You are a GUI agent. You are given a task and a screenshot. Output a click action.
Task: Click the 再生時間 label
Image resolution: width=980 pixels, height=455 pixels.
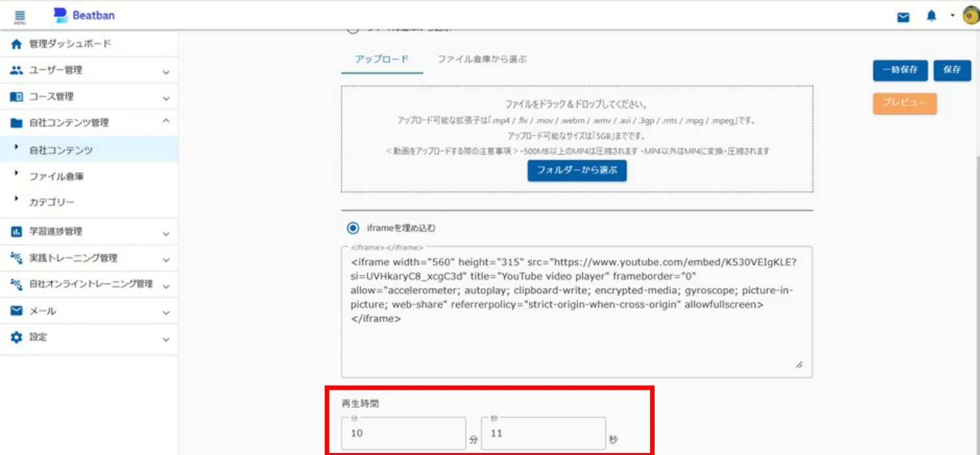tap(361, 404)
